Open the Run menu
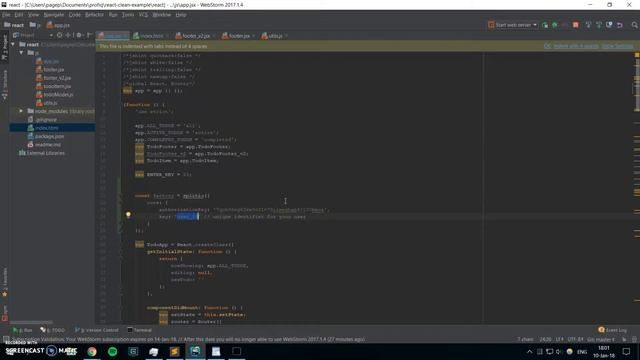The image size is (640, 360). point(113,15)
